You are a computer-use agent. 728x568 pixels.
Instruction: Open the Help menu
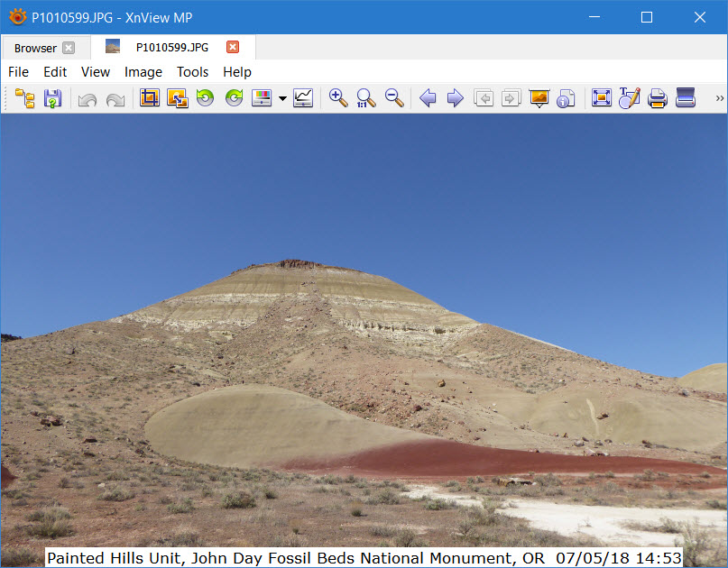pyautogui.click(x=237, y=72)
